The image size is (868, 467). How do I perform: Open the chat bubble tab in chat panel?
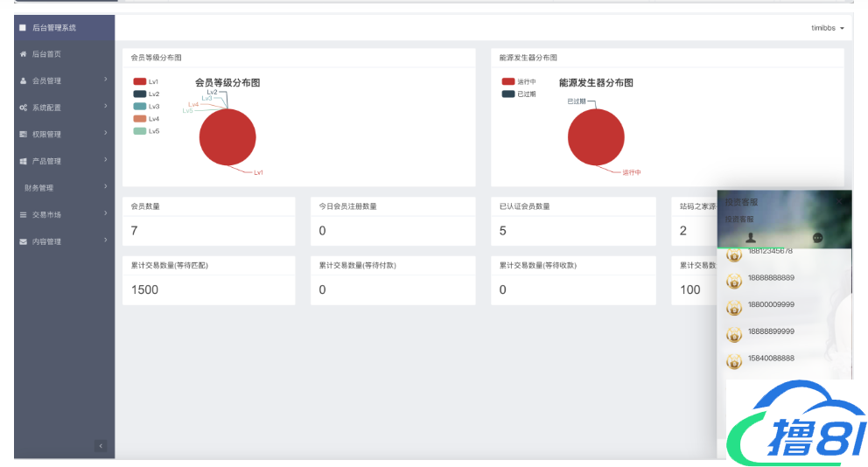pyautogui.click(x=817, y=238)
